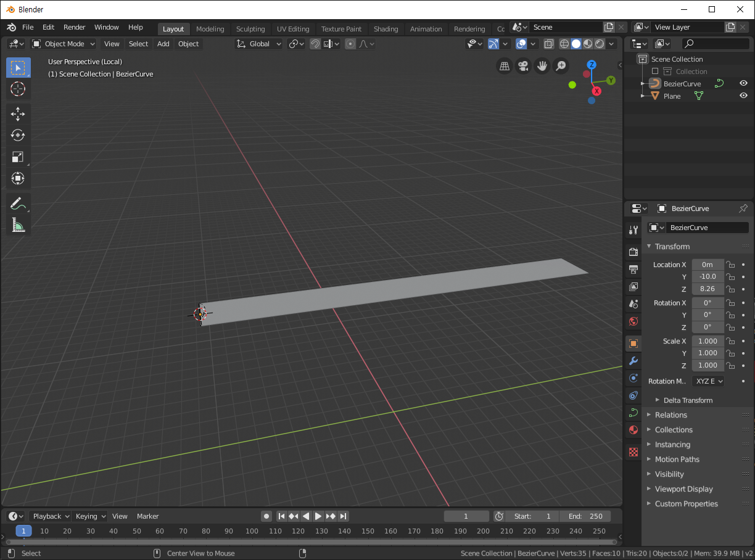Open the Texture properties tab

(633, 451)
